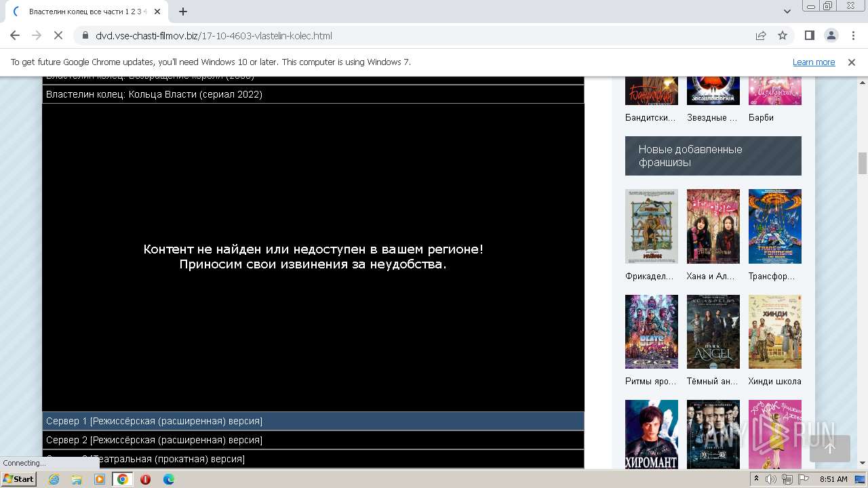
Task: Select the partly hidden Возвращение короля row
Action: 313,80
